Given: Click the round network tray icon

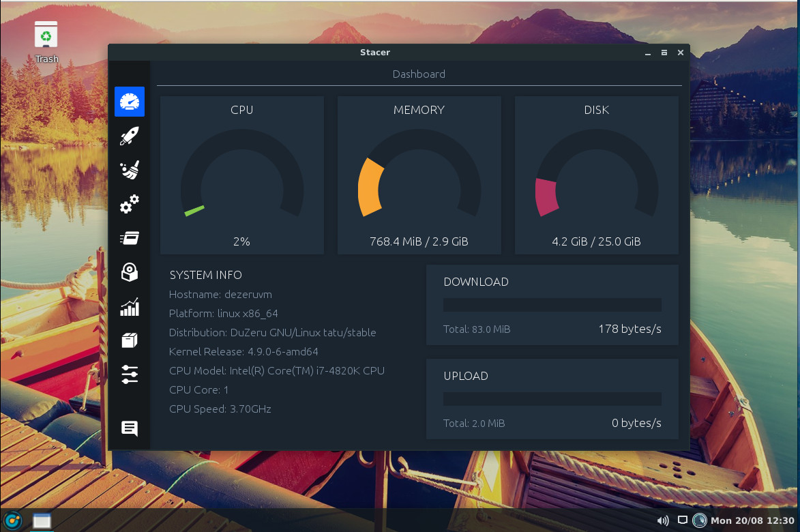Looking at the screenshot, I should 700,520.
